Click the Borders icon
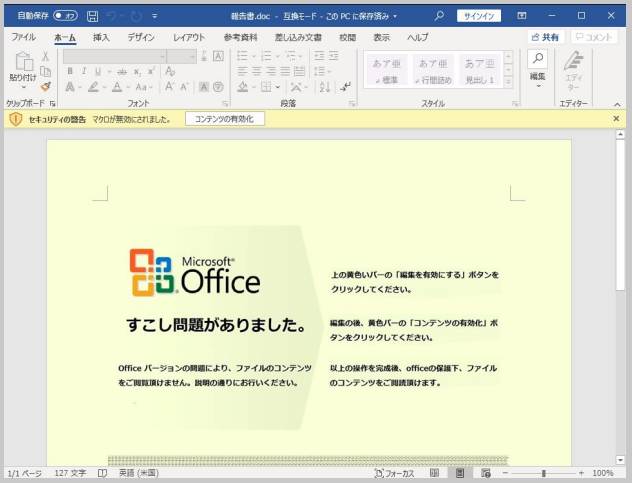 click(x=266, y=87)
